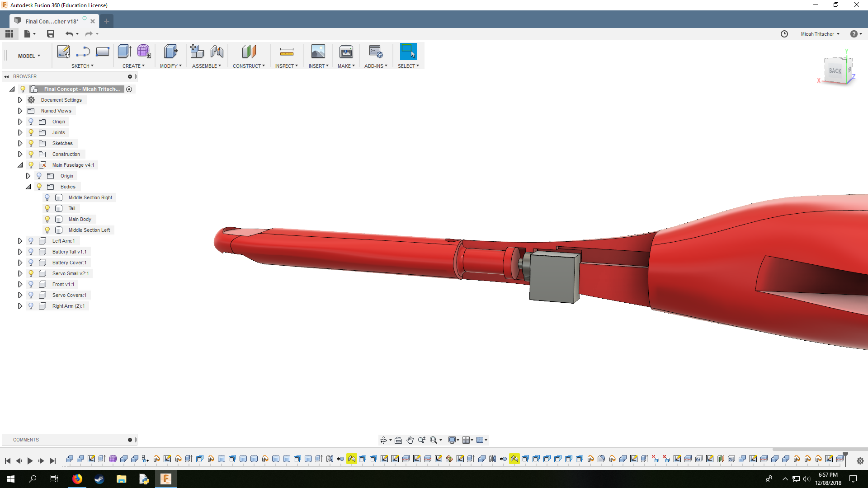868x488 pixels.
Task: Click the BACK face of view cube
Action: tap(835, 71)
